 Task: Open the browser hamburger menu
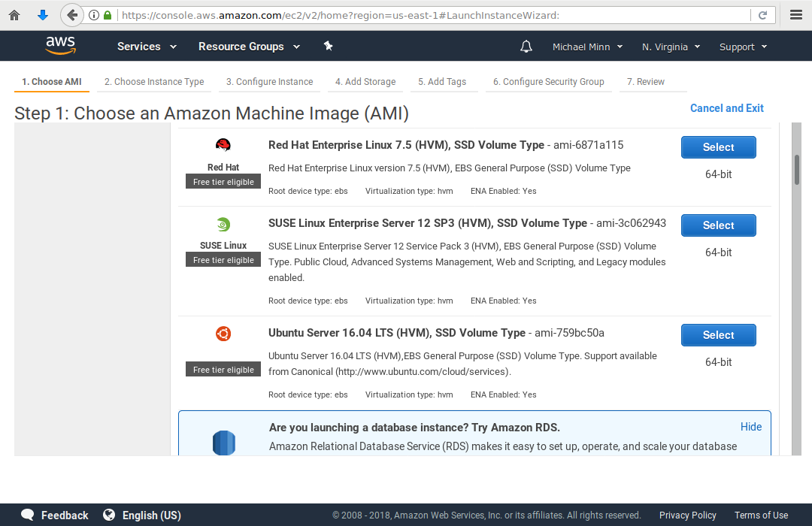pyautogui.click(x=796, y=15)
